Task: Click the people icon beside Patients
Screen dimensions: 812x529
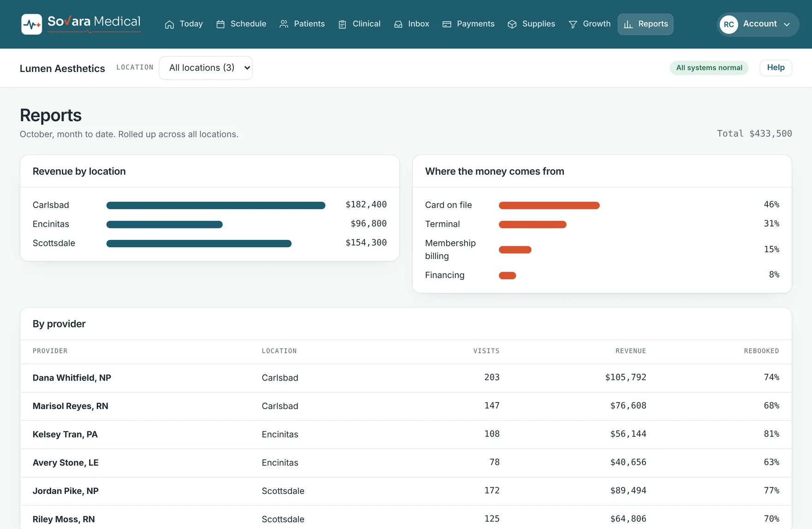Action: 284,24
